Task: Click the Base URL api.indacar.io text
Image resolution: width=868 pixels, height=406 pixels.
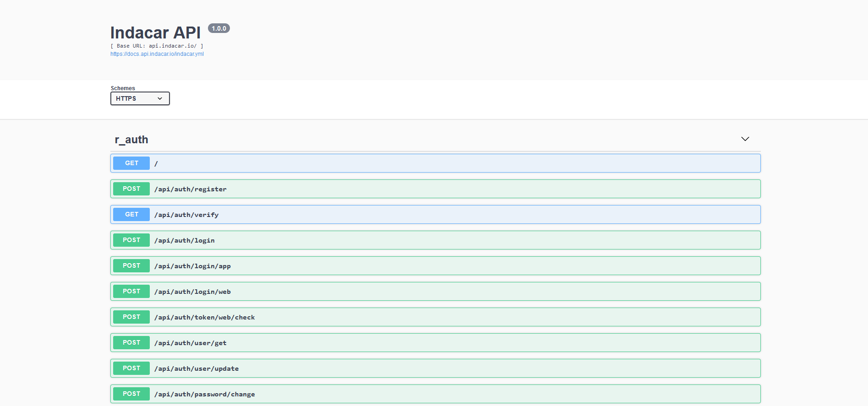Action: [x=157, y=46]
